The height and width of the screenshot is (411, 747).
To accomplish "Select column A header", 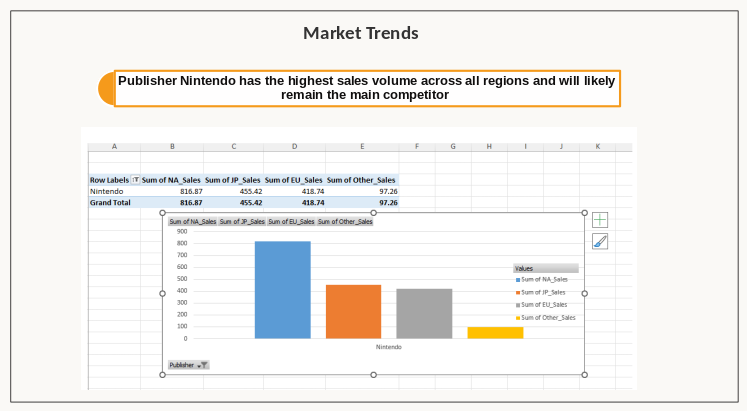I will tap(114, 147).
